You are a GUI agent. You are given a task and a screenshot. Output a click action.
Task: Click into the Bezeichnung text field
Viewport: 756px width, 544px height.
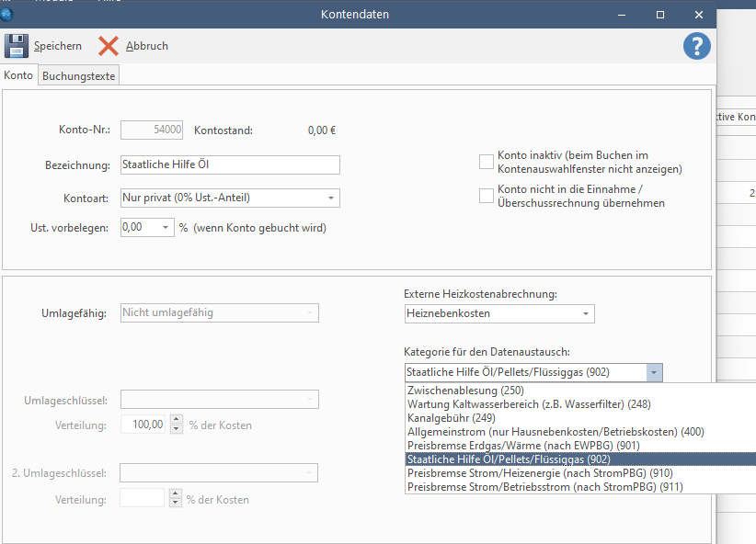click(230, 164)
